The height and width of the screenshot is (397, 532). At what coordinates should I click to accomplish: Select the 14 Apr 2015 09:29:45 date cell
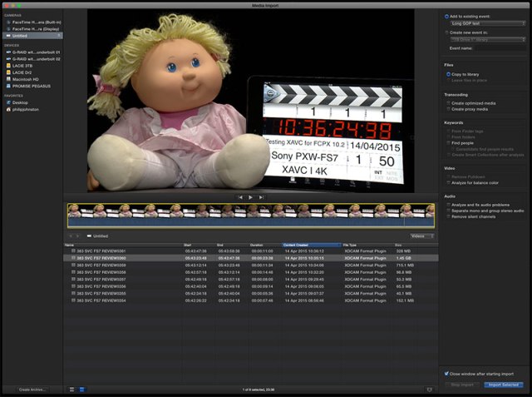pos(304,280)
